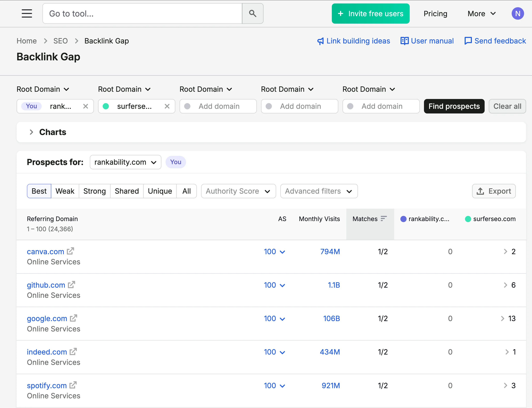Sort by the Matches column icon

[x=383, y=219]
